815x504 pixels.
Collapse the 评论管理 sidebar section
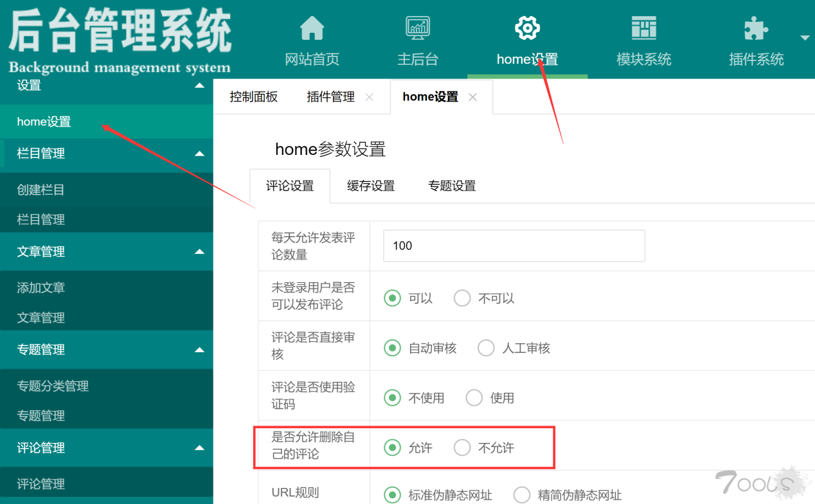(x=200, y=448)
